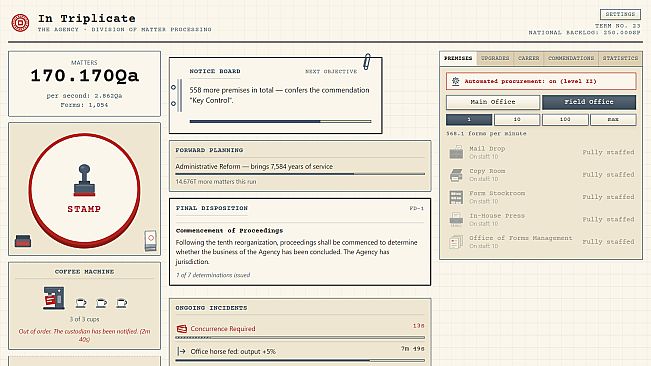Click the Final Disposition heading
The width and height of the screenshot is (651, 366).
(x=212, y=208)
